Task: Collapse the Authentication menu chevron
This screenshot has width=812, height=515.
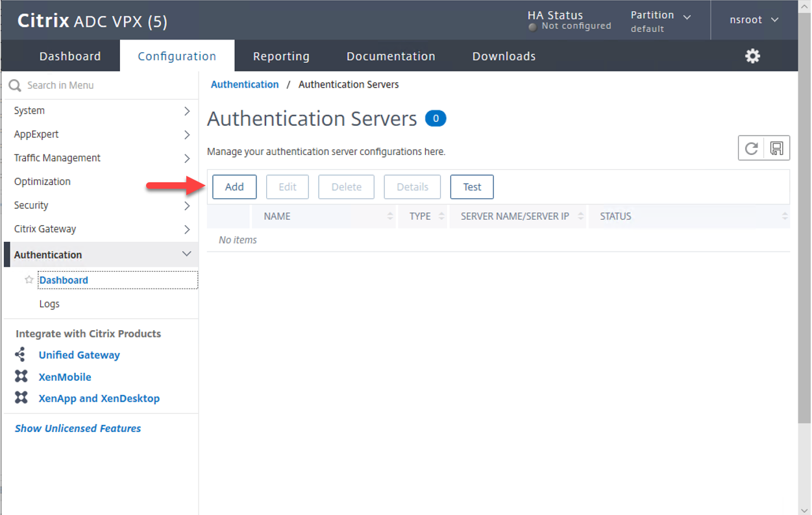Action: (x=187, y=254)
